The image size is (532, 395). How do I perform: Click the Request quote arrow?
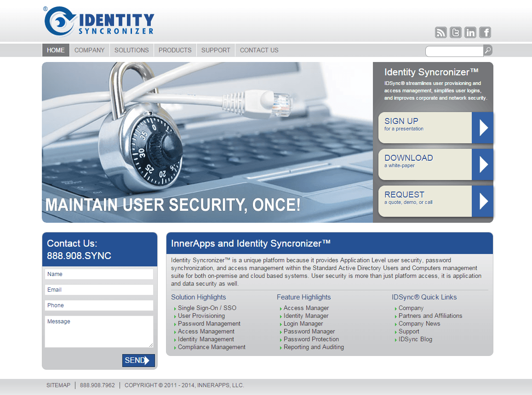(482, 201)
